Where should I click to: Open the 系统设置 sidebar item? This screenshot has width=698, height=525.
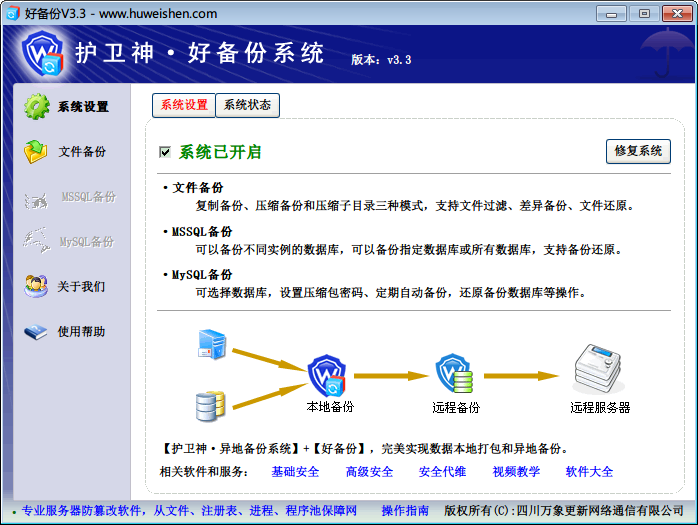click(x=83, y=107)
